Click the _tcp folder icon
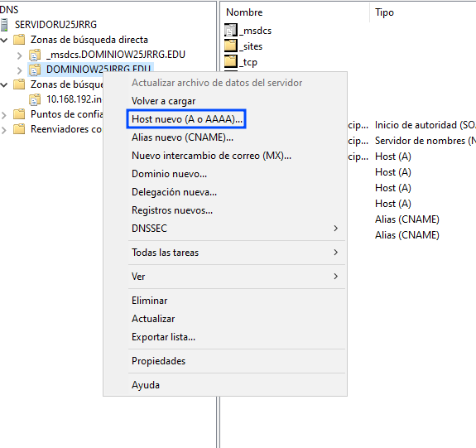 pos(231,61)
